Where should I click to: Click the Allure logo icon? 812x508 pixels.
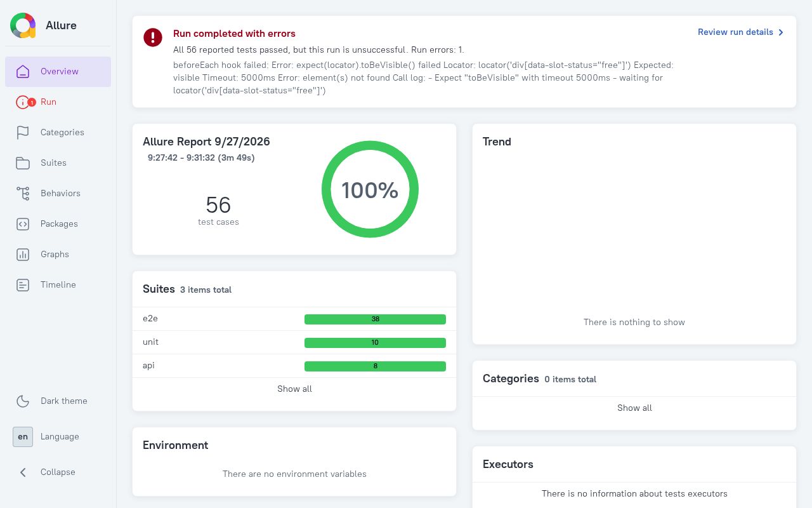(x=23, y=25)
